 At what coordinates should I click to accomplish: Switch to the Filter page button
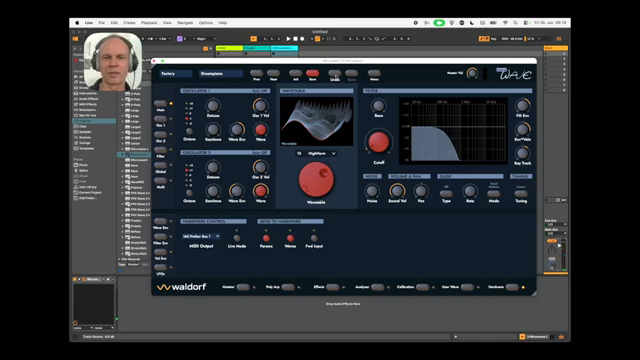click(160, 150)
